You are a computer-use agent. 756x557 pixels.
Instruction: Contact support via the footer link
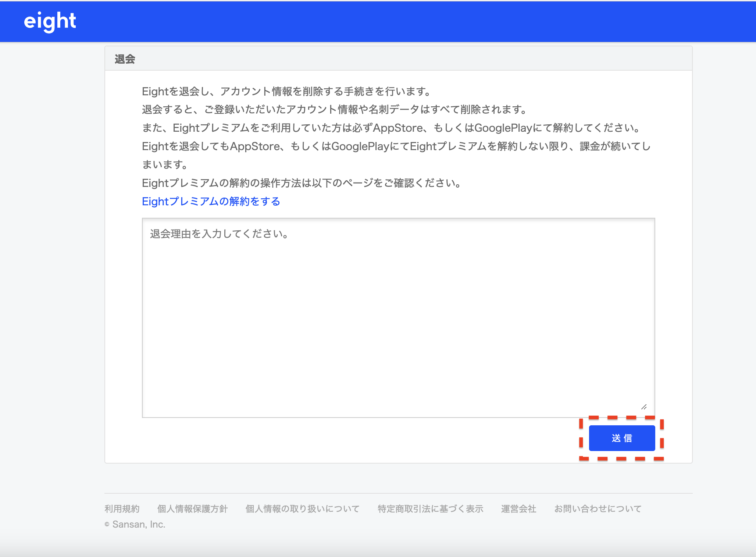click(597, 508)
